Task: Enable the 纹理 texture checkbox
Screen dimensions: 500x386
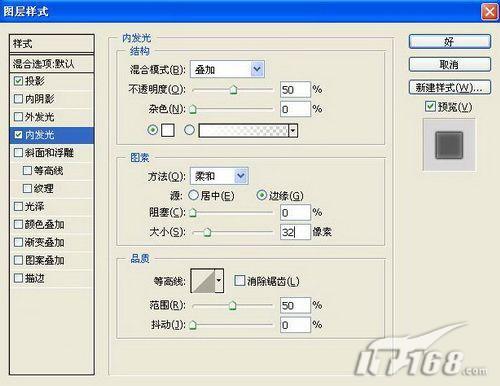Action: click(27, 189)
